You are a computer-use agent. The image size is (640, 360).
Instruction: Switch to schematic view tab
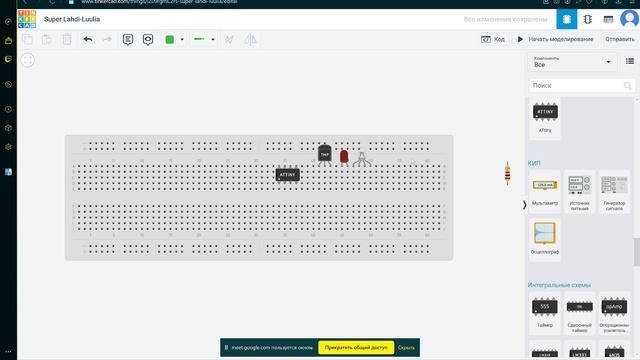587,19
